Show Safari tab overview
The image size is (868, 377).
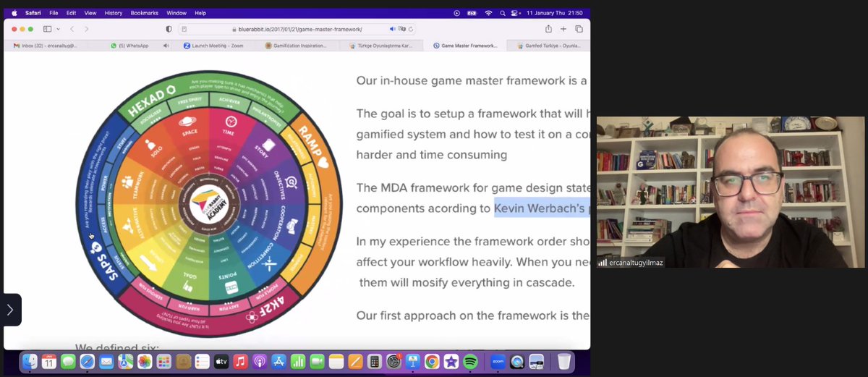click(x=579, y=29)
